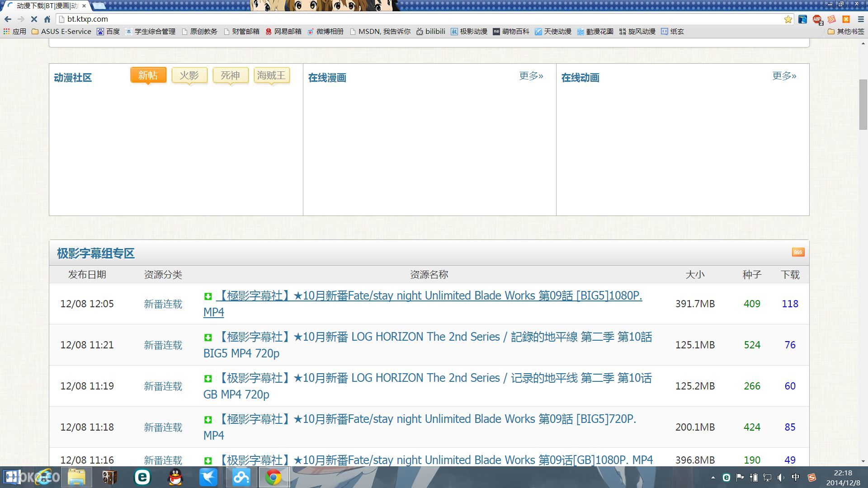Open the clock showing 22:18 2014/12/8
The width and height of the screenshot is (868, 488).
point(843,478)
